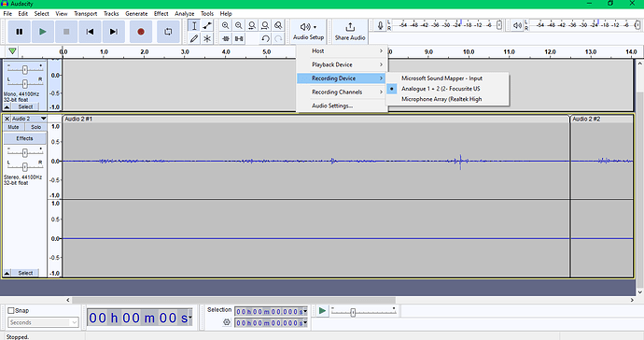The height and width of the screenshot is (340, 644).
Task: Open the Tracks menu
Action: pyautogui.click(x=111, y=14)
